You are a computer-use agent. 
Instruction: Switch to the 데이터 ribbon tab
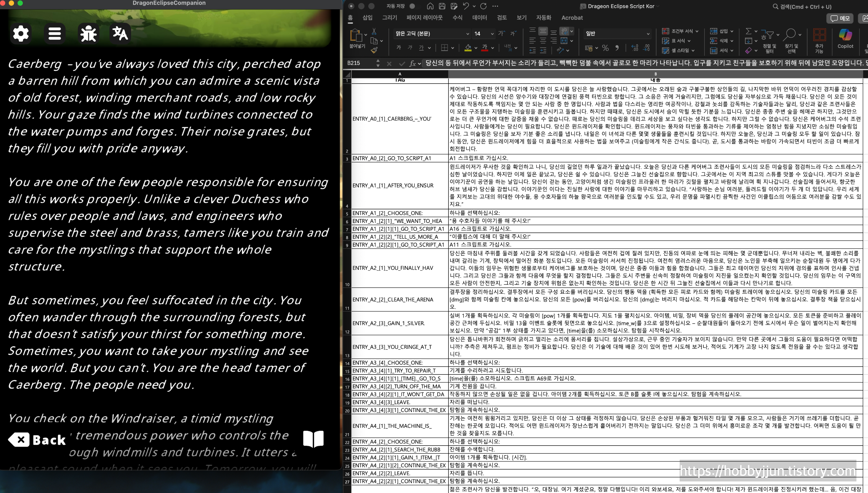[479, 18]
